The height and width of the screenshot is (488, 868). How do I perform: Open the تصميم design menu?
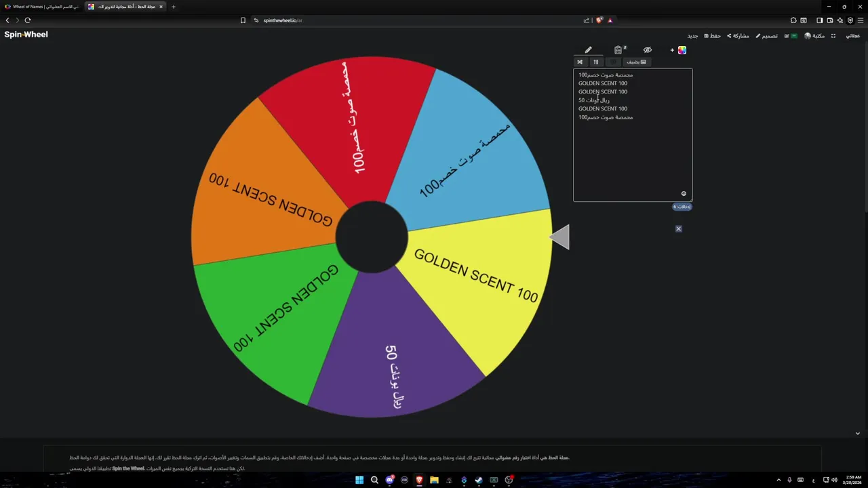point(767,36)
